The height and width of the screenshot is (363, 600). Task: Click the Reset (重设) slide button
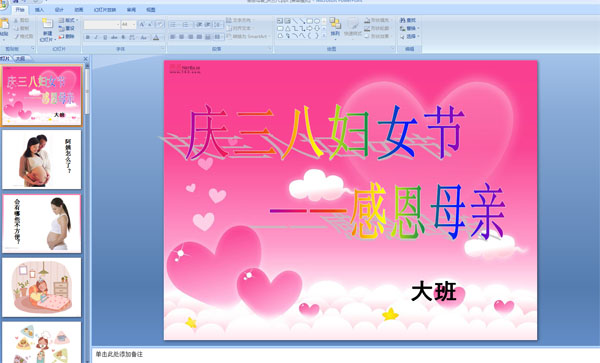pyautogui.click(x=67, y=28)
